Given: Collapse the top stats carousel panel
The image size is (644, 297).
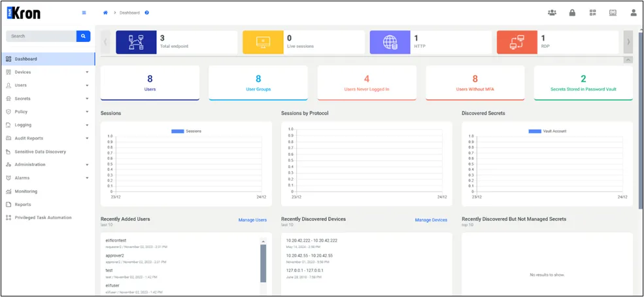Looking at the screenshot, I should coord(628,60).
